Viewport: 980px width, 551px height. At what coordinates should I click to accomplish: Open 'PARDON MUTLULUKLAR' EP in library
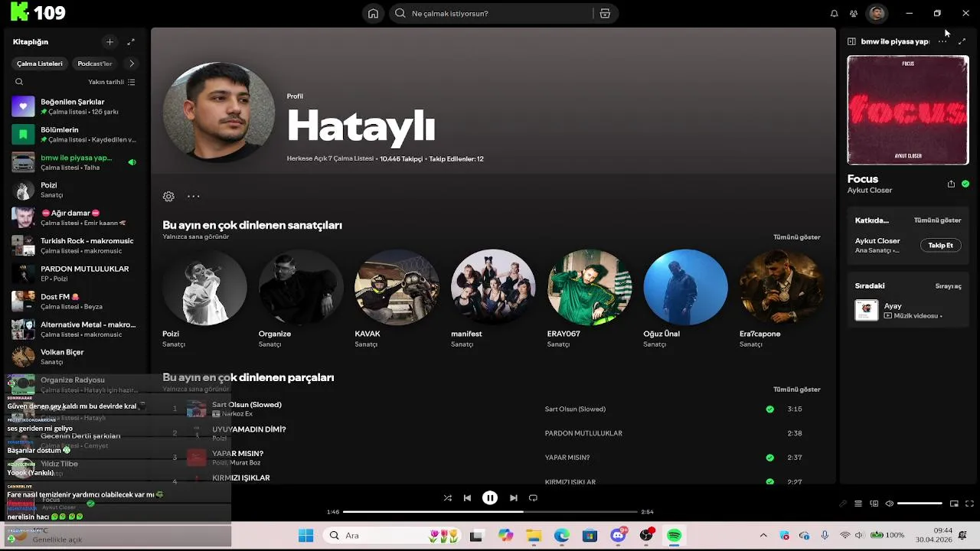point(73,273)
